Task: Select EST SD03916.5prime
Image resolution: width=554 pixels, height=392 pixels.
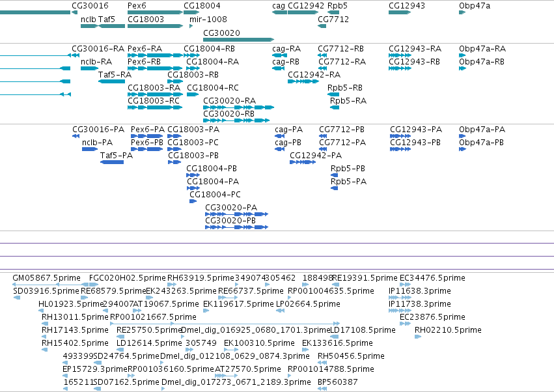Action: pyautogui.click(x=17, y=298)
